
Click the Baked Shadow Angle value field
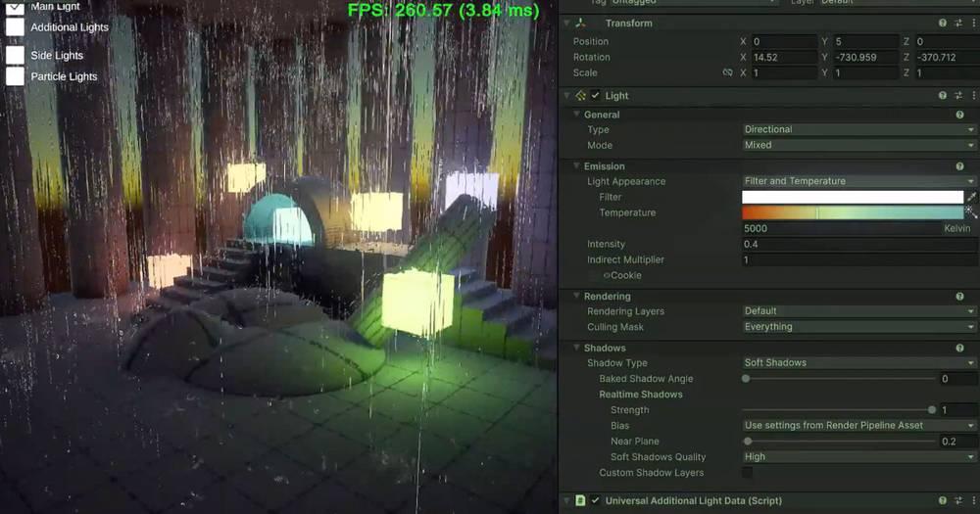tap(958, 379)
